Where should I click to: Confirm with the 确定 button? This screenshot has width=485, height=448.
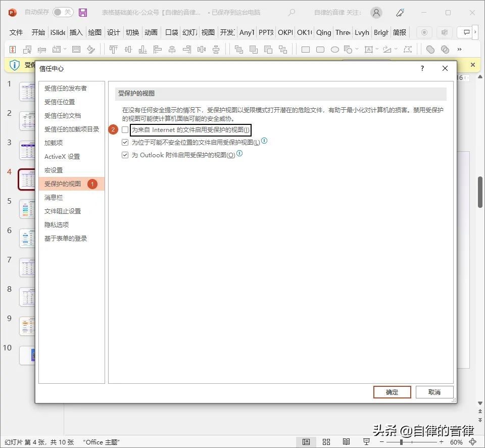[392, 392]
